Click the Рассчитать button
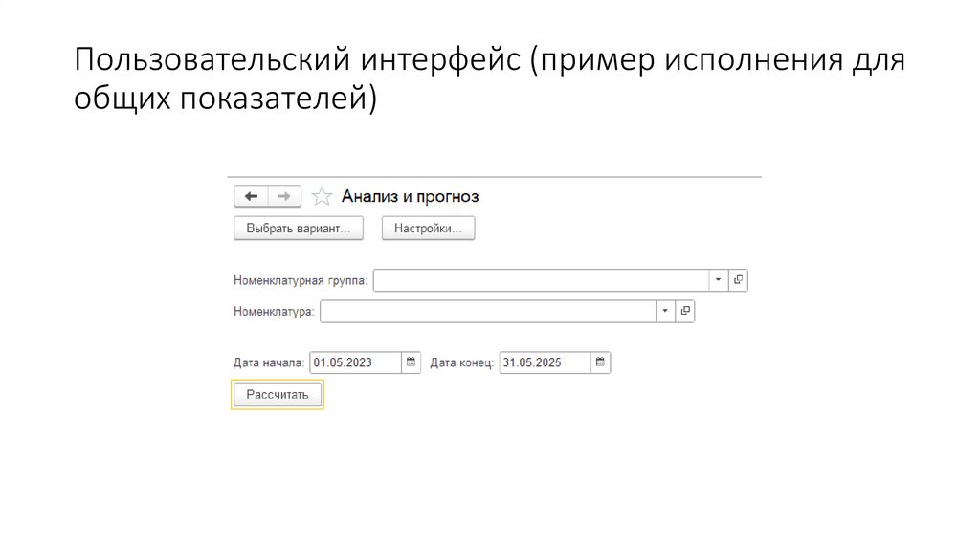 pos(278,394)
